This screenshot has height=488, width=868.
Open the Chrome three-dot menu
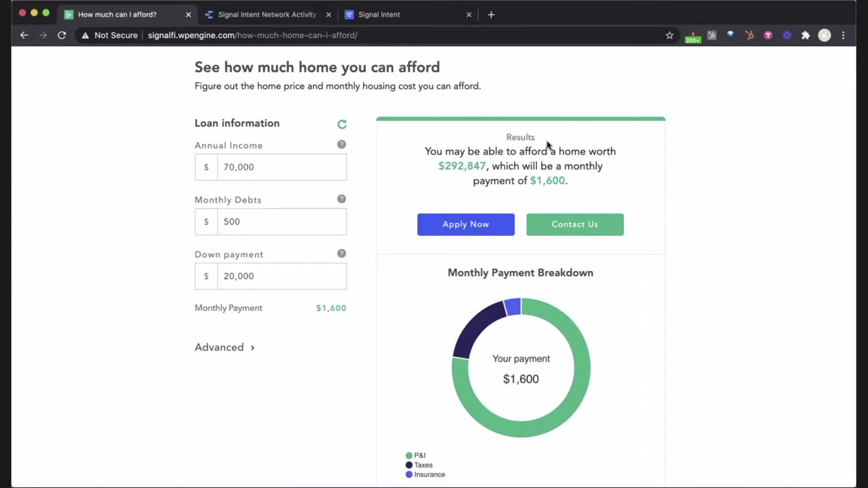coord(844,35)
